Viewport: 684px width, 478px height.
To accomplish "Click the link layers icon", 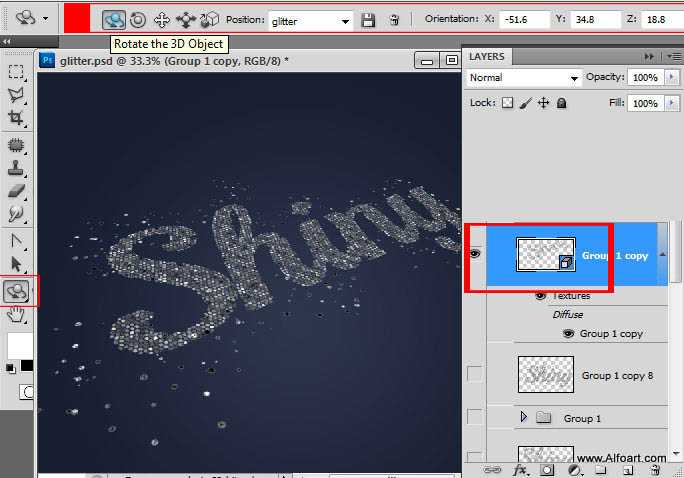I will click(x=492, y=470).
